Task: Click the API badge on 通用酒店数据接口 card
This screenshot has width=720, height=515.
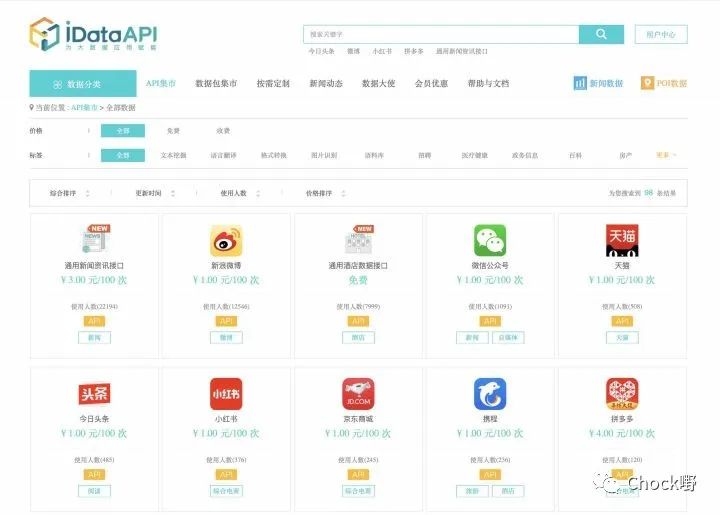Action: click(358, 321)
